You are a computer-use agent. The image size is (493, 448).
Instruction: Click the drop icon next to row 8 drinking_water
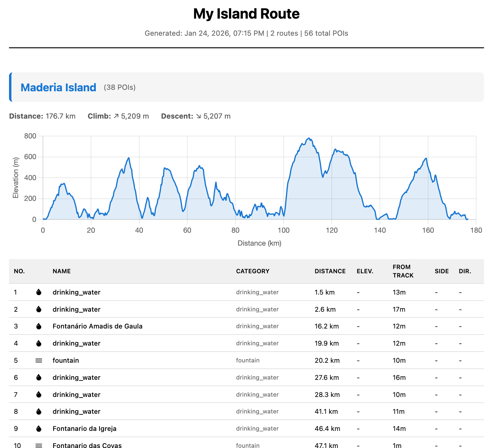[39, 411]
